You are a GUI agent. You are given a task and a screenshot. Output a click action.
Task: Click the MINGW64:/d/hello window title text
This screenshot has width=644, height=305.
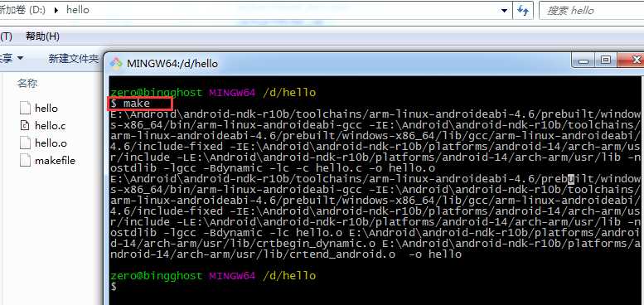click(172, 64)
